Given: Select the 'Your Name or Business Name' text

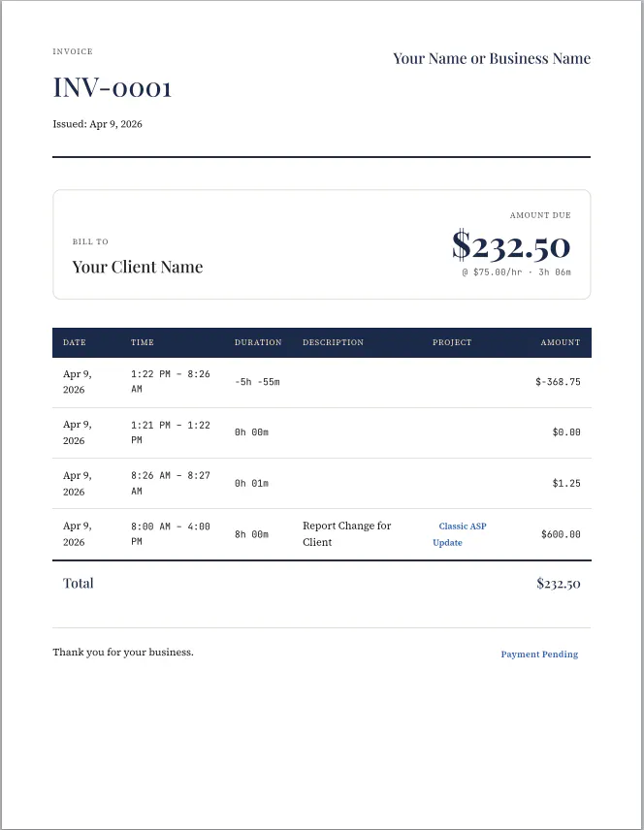Looking at the screenshot, I should 492,58.
